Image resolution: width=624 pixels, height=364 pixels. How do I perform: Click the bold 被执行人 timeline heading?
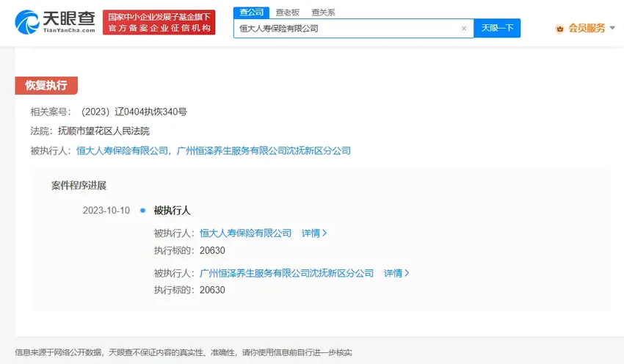point(172,211)
